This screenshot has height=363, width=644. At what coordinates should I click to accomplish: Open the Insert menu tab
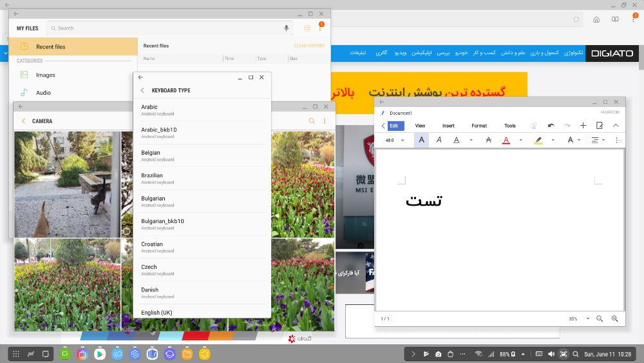[x=448, y=126]
